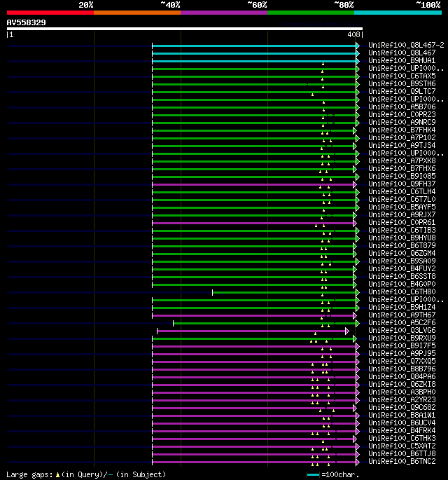Viewport: 448px width, 480px height.
Task: Select the UniRef100_Q6ZGM4 label
Action: 402,253
